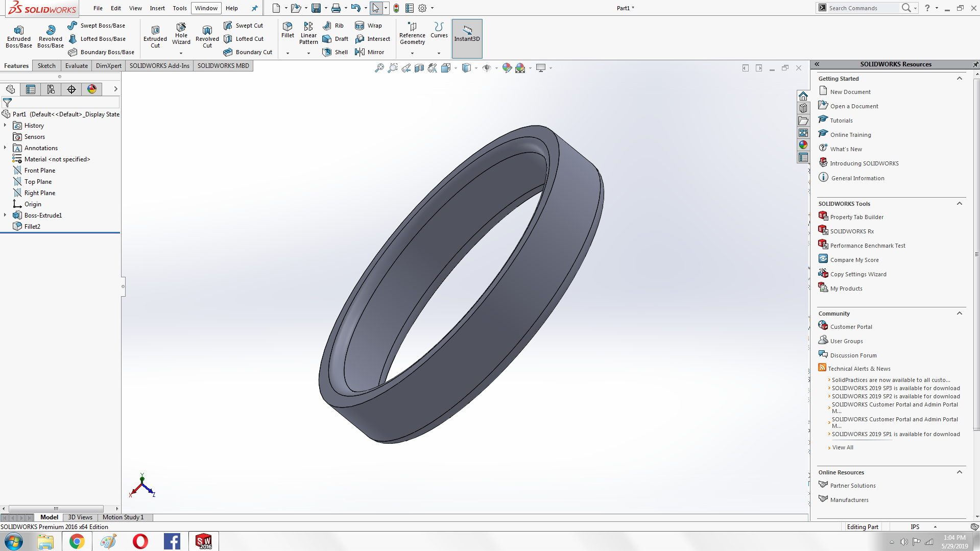Open the DimXpertManager tab icon
Viewport: 980px width, 551px height.
pyautogui.click(x=71, y=89)
